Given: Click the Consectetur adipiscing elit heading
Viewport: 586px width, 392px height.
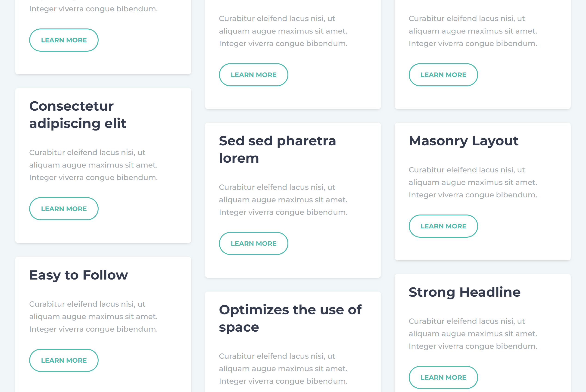Looking at the screenshot, I should click(78, 115).
